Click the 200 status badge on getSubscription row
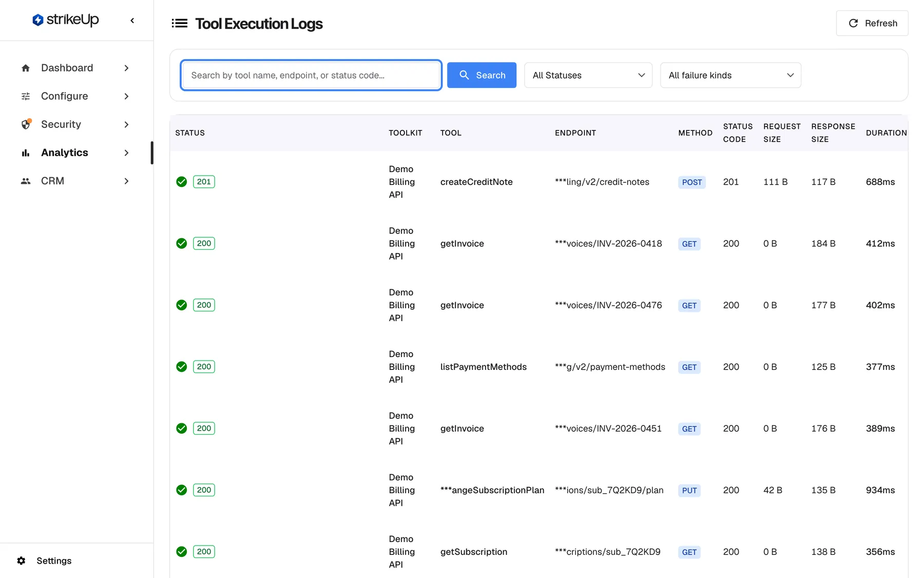Screen dimensions: 924x578 click(x=204, y=552)
